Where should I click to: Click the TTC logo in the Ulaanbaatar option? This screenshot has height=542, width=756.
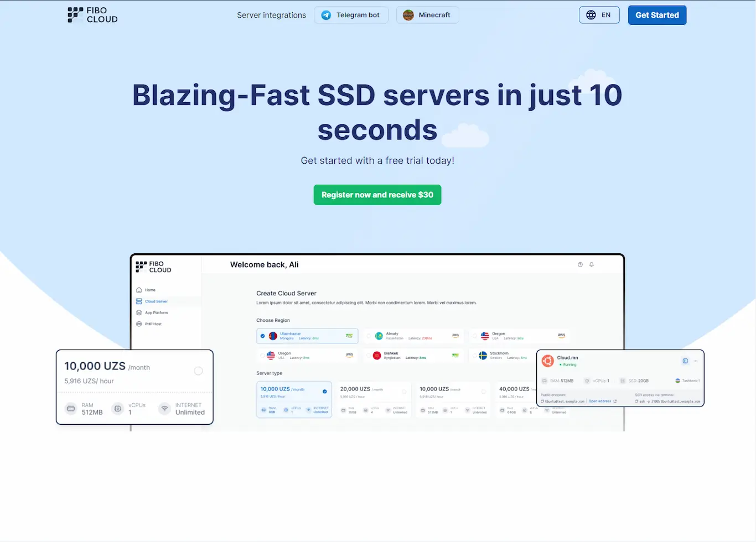click(x=349, y=336)
